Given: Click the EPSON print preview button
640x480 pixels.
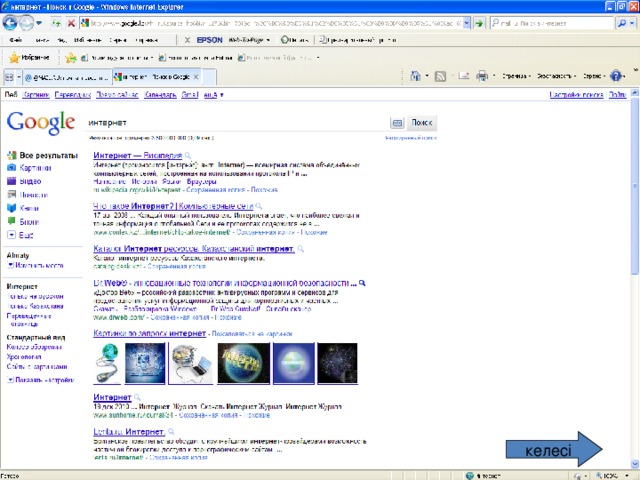Looking at the screenshot, I should (x=358, y=40).
